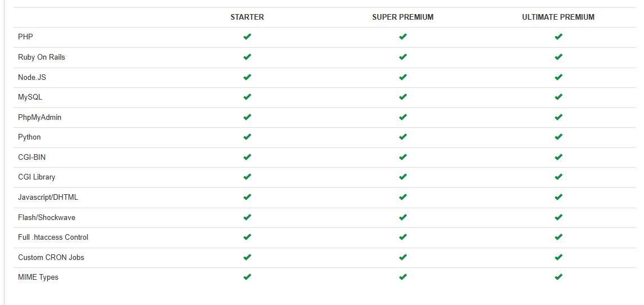Click MIME Types checkmark under Starter
Screen dimensions: 644x305
point(247,277)
